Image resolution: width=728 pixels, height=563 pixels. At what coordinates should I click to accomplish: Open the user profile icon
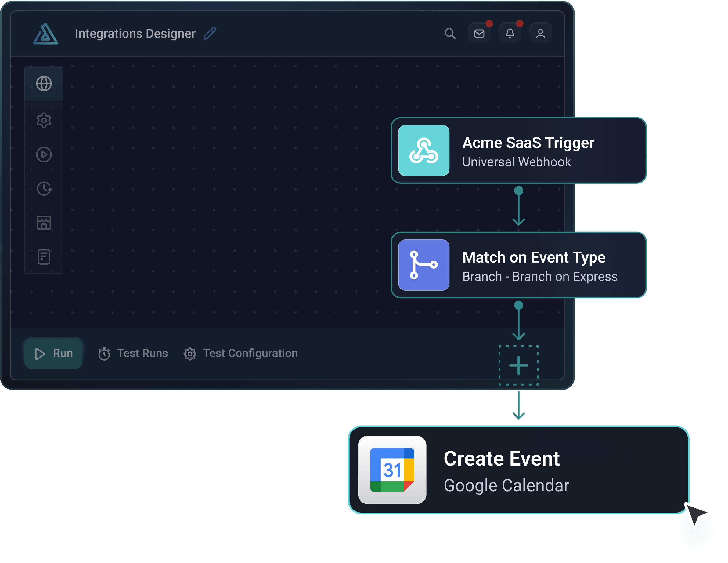coord(540,33)
